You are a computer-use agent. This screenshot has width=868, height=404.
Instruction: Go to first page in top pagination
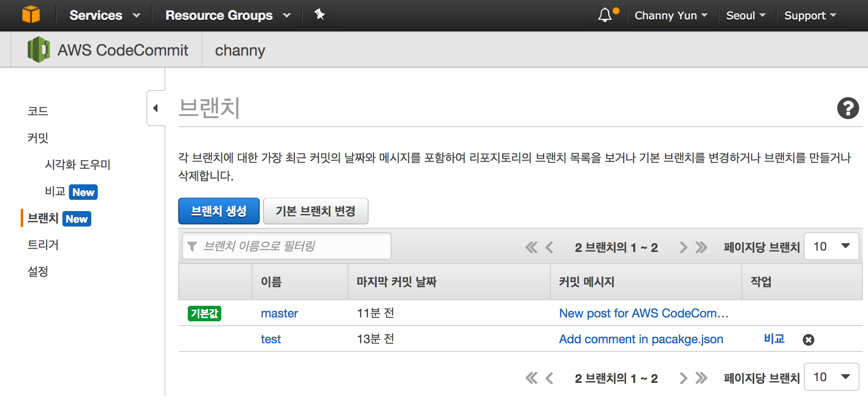coord(532,247)
